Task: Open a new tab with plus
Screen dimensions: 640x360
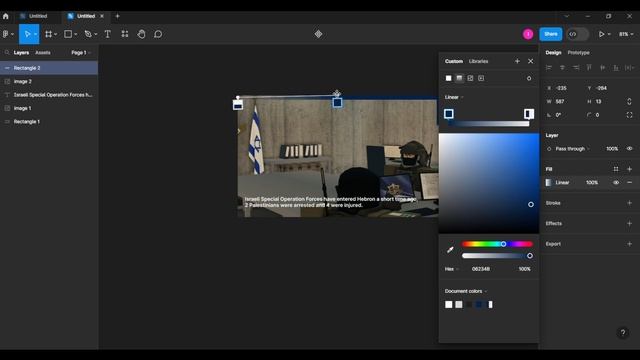Action: coord(118,16)
